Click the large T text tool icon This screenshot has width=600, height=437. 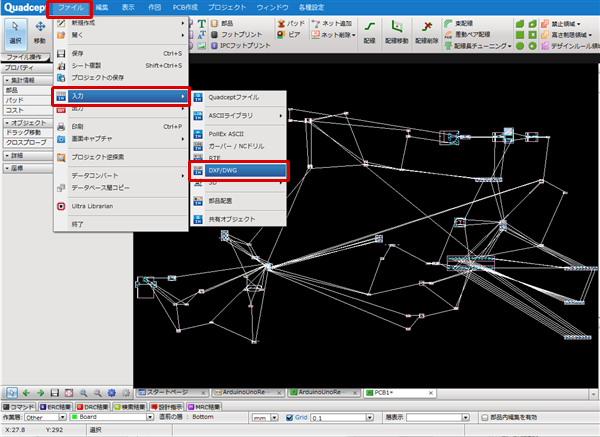coord(201,24)
